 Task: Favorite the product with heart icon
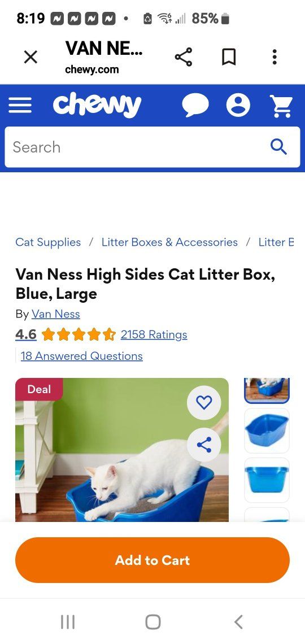[x=204, y=403]
